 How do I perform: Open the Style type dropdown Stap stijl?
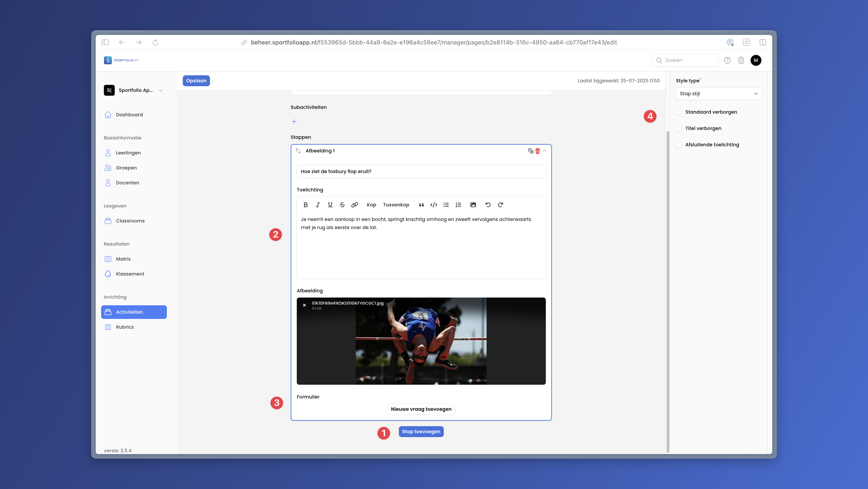click(718, 94)
